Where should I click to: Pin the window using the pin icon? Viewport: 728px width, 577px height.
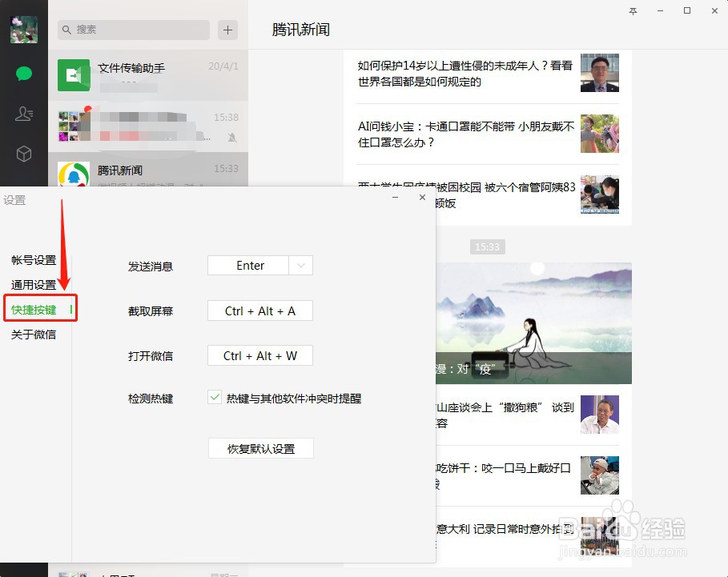point(633,11)
